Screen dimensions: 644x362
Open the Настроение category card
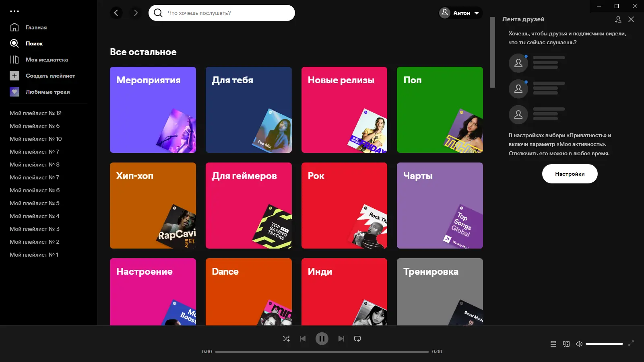(153, 292)
